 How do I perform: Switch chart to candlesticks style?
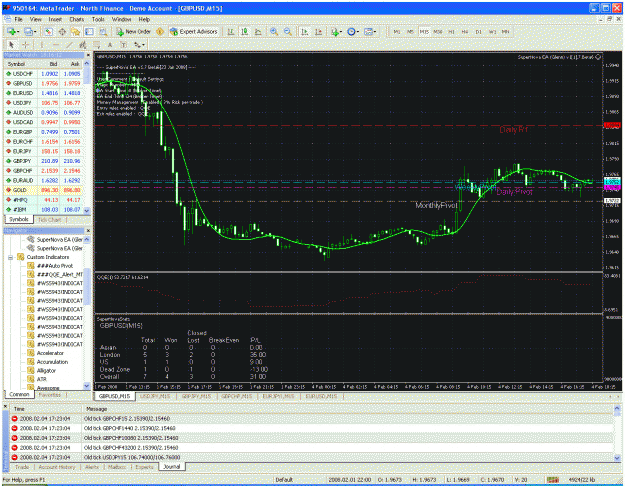pos(245,31)
